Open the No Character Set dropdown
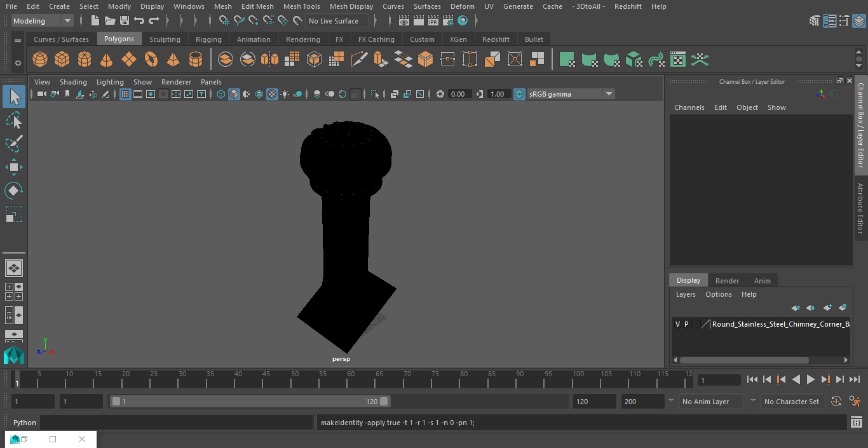The width and height of the screenshot is (868, 448). 792,402
